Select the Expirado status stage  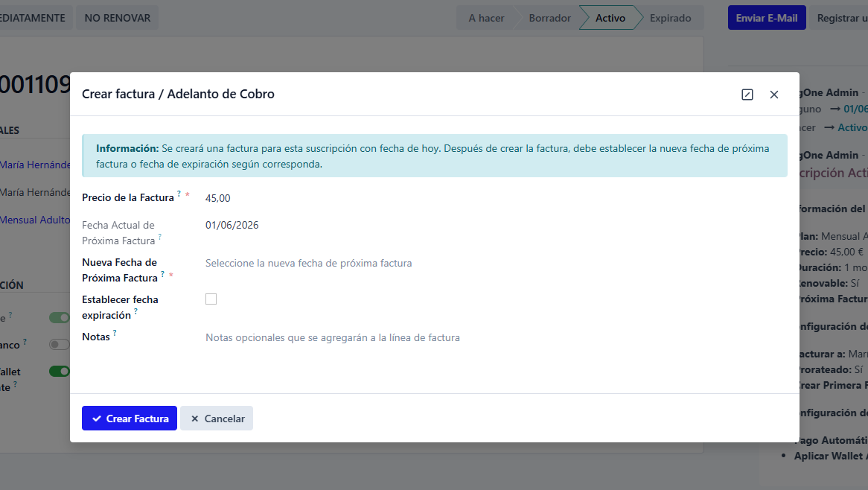[670, 18]
